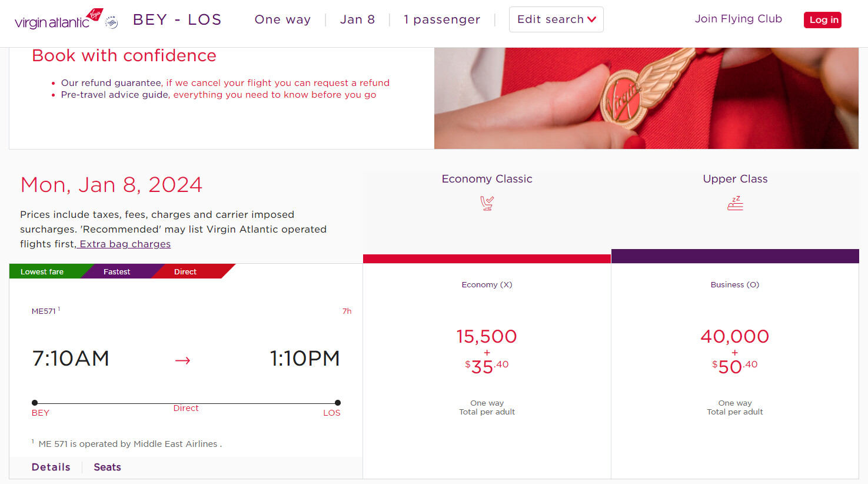The height and width of the screenshot is (484, 868).
Task: Select Economy Classic cabin column
Action: pos(487,179)
